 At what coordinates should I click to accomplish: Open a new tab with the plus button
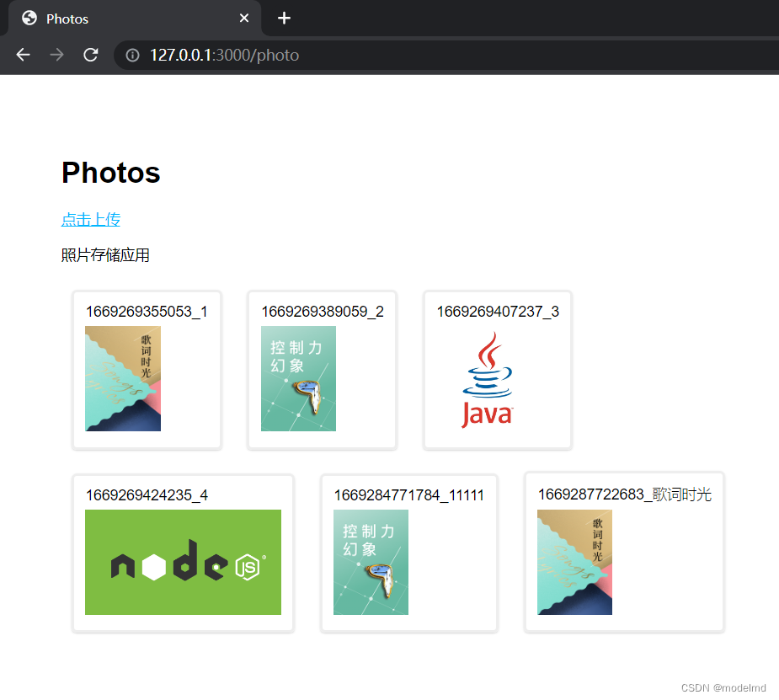[x=284, y=19]
